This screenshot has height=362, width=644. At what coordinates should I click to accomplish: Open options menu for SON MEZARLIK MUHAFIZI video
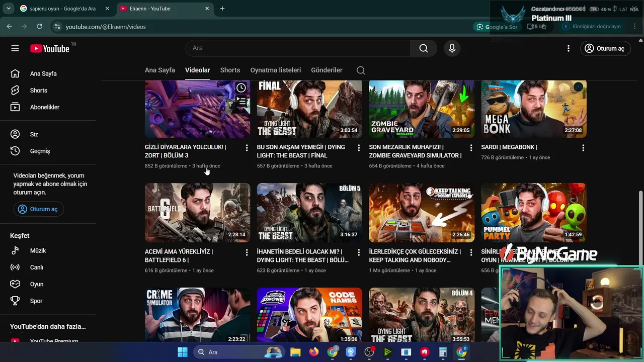coord(471,148)
